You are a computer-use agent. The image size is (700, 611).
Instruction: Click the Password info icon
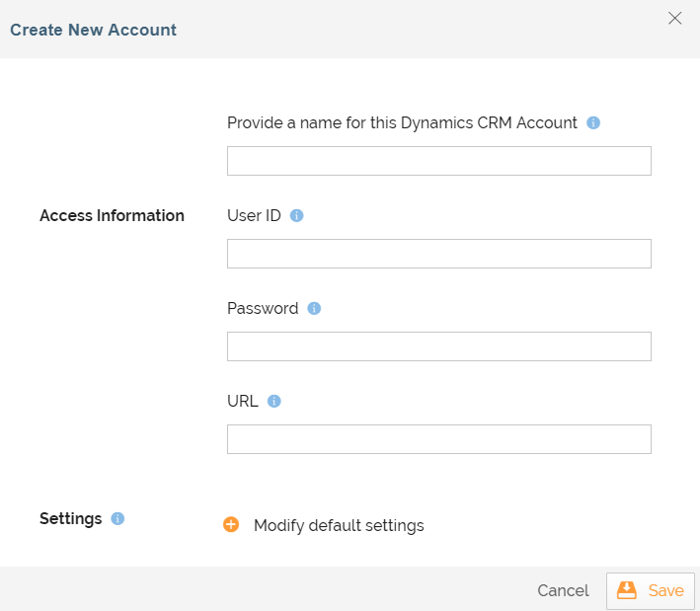314,308
